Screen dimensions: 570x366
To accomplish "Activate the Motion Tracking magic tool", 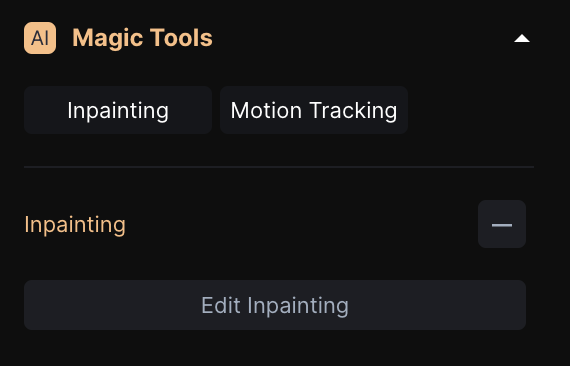I will pos(314,110).
